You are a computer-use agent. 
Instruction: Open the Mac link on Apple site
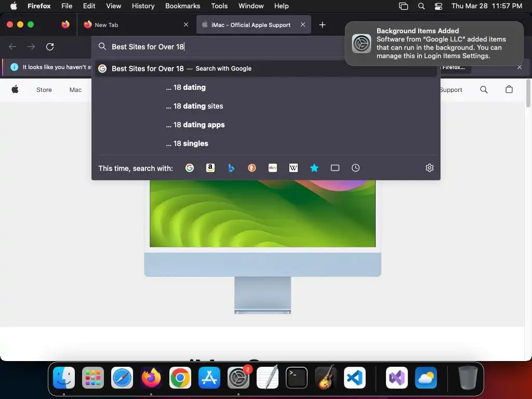click(75, 90)
